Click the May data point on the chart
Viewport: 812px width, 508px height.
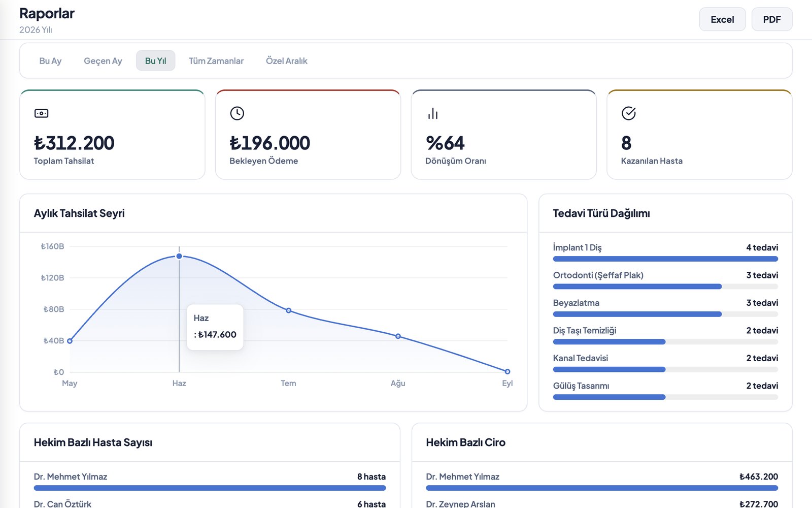tap(70, 341)
